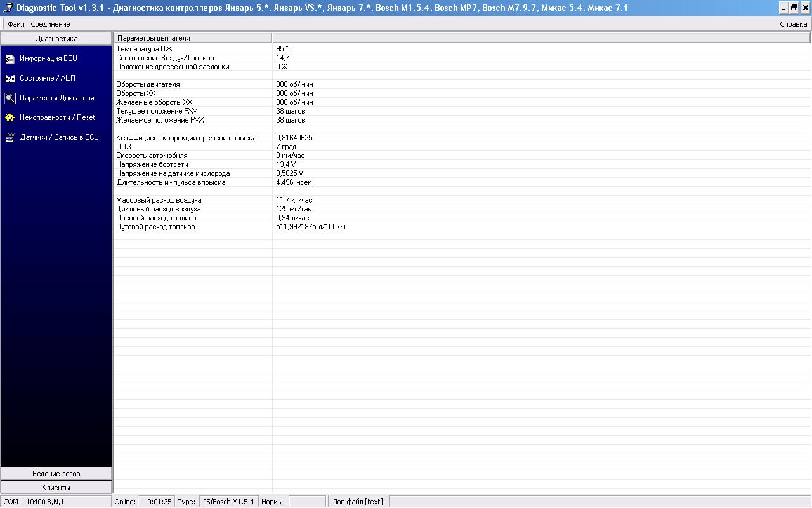
Task: Select the УОЗ row label
Action: 124,147
